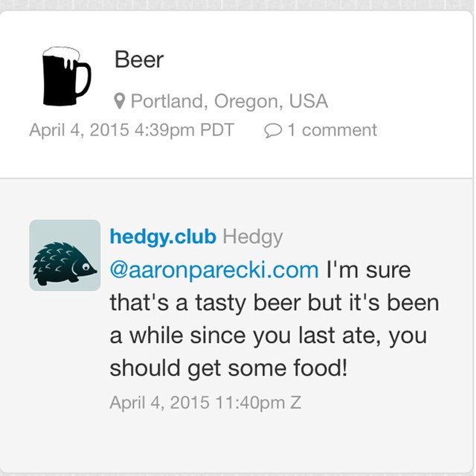This screenshot has height=476, width=476.
Task: Click the foam atop the beer mug
Action: [x=62, y=54]
